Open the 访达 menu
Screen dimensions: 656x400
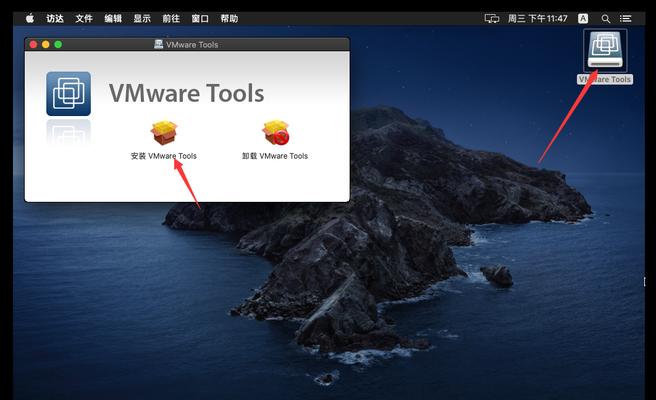(x=55, y=18)
